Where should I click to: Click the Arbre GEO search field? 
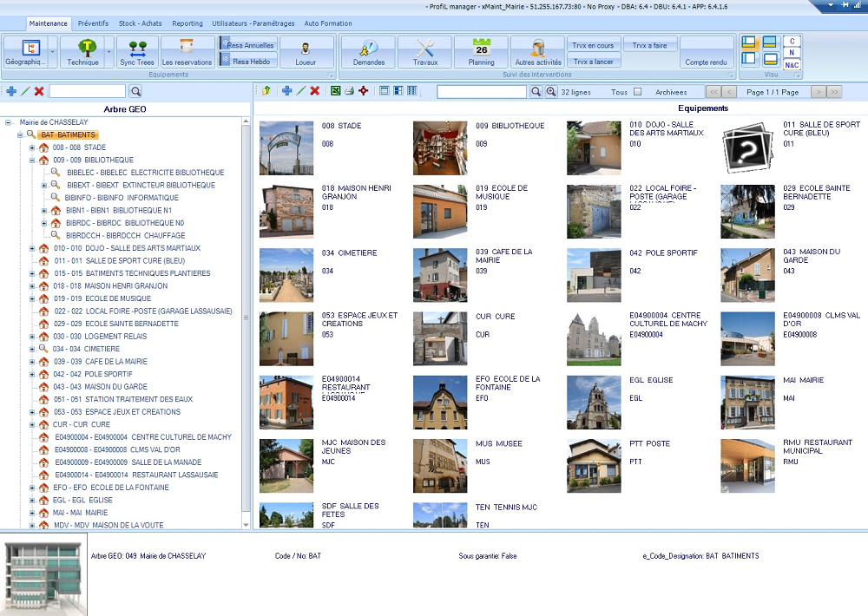[88, 91]
